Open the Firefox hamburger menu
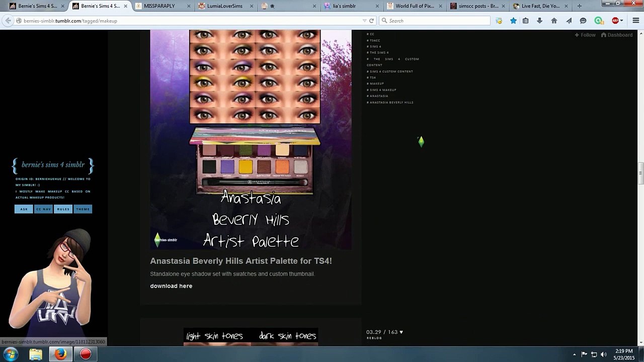The width and height of the screenshot is (644, 362). (636, 21)
